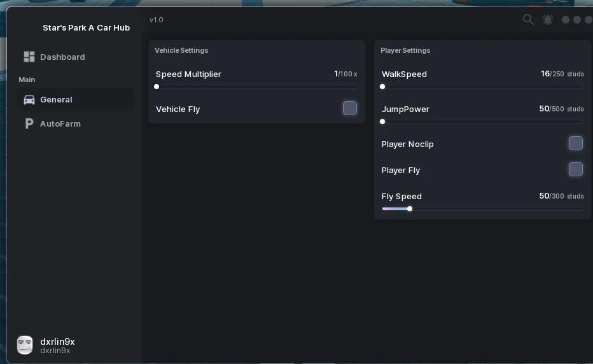Click the WalkSpeed slider track
The width and height of the screenshot is (593, 364).
[x=482, y=87]
